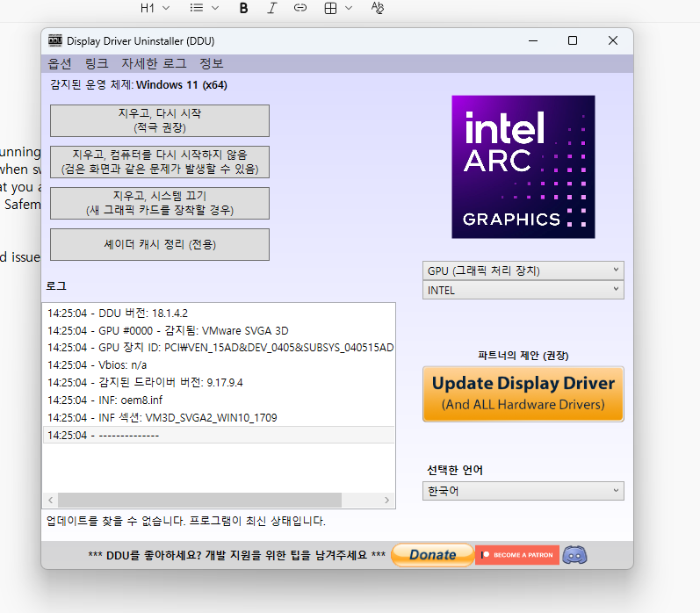The image size is (700, 613).
Task: Click the log horizontal scrollbar thumb
Action: pyautogui.click(x=199, y=500)
